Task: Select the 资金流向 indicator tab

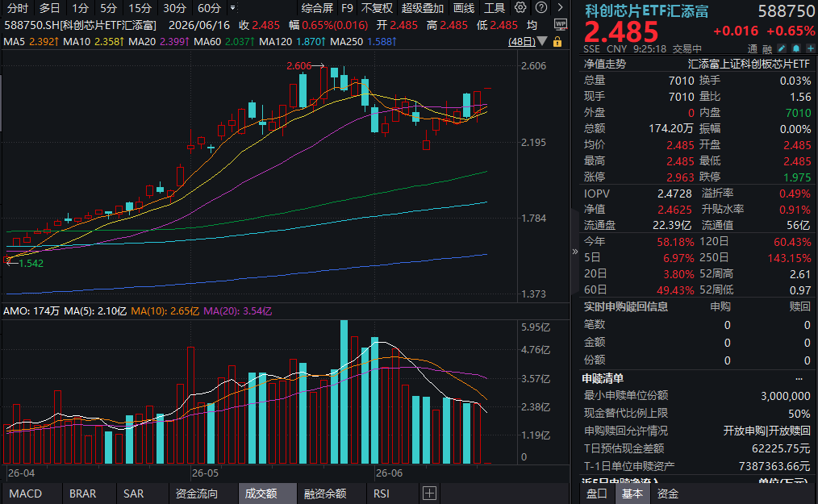Action: pos(197,494)
